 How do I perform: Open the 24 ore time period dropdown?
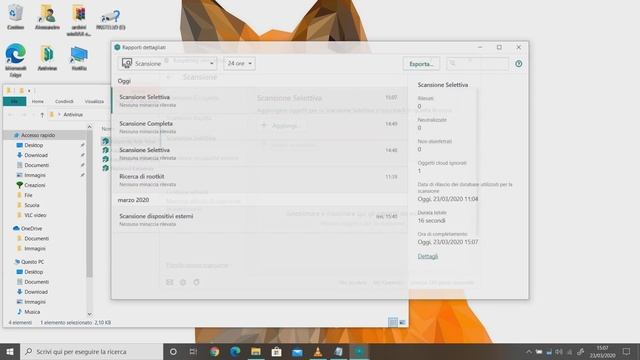pos(239,64)
